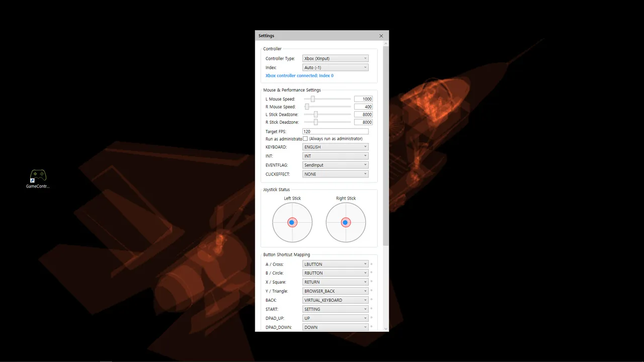This screenshot has height=362, width=644.
Task: Click the scrollbar up arrow in Settings
Action: click(x=386, y=44)
